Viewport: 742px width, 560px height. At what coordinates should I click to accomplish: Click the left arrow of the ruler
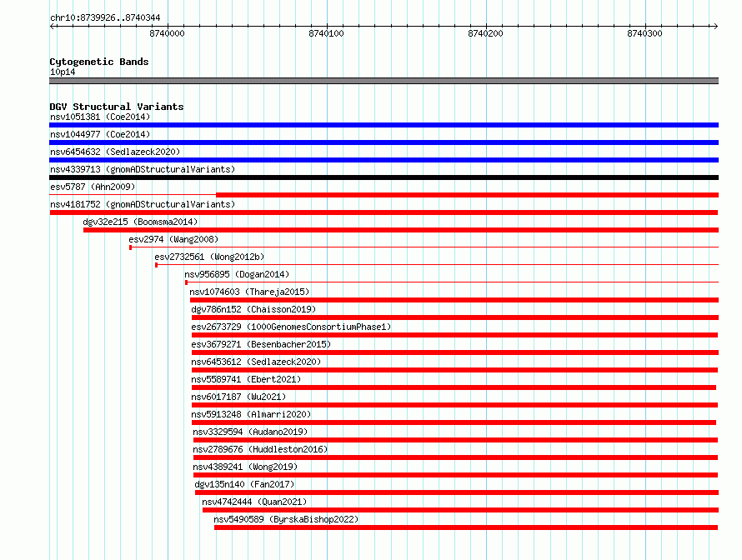click(53, 26)
